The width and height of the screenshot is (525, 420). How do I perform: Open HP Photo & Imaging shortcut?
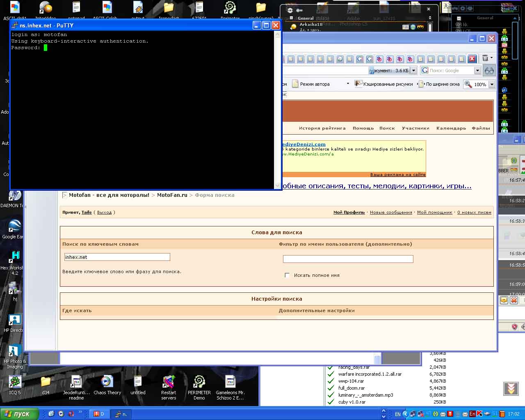pyautogui.click(x=15, y=356)
